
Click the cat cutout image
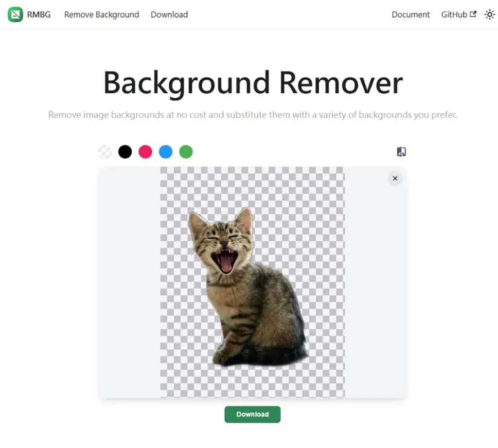[x=248, y=287]
